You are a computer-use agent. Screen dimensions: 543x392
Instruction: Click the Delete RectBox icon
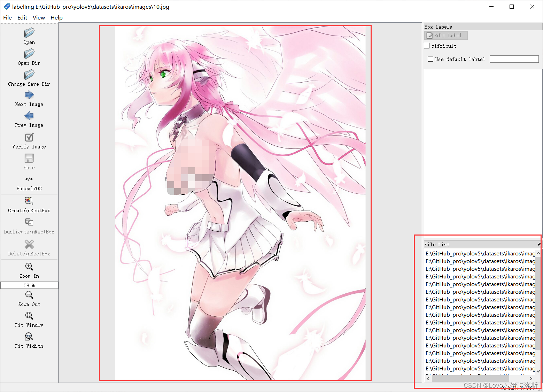click(29, 244)
